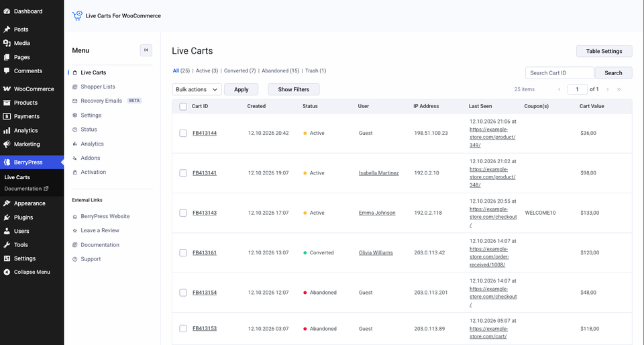
Task: Sort table by Created column header
Action: pos(256,106)
